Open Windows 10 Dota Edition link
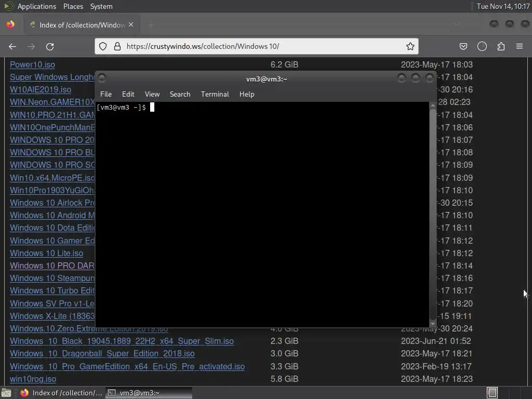 tap(52, 228)
